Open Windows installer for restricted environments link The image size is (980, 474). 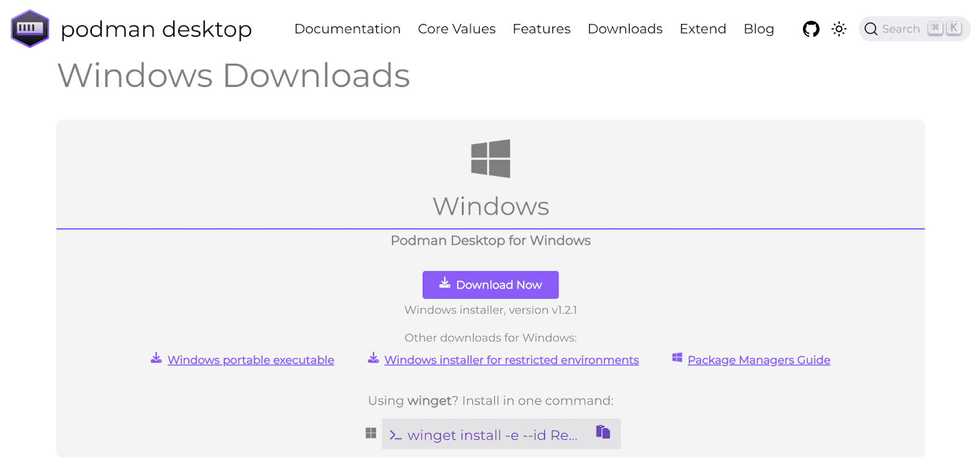click(511, 360)
